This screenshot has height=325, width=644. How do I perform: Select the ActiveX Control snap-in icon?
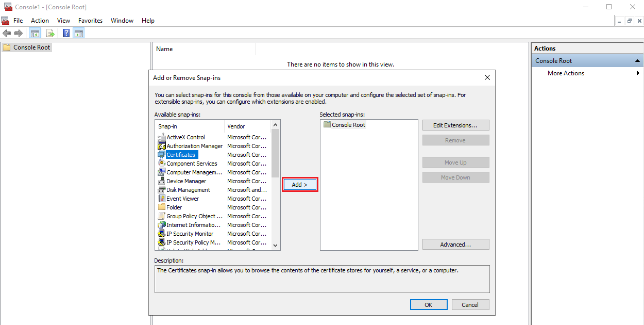pyautogui.click(x=162, y=137)
